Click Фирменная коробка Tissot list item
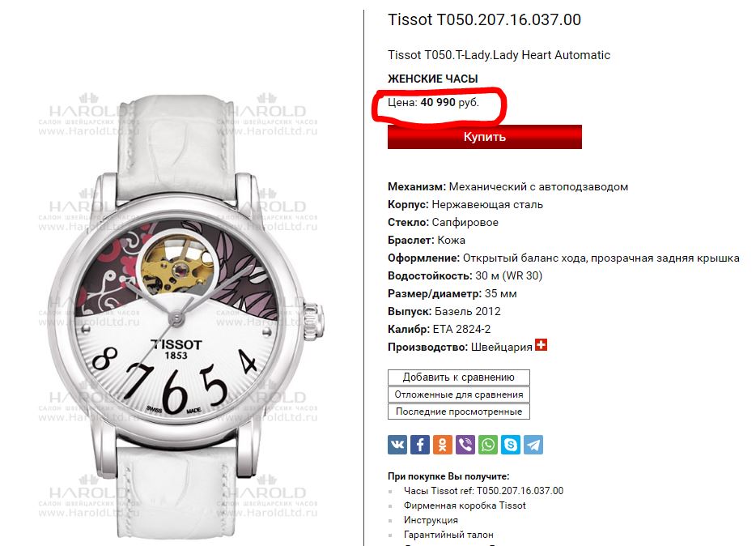 (x=465, y=505)
